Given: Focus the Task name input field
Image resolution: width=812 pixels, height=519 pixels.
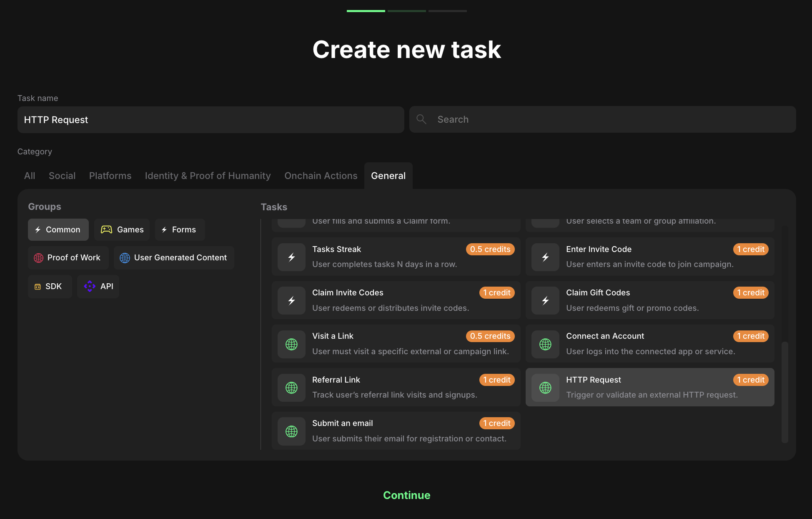Looking at the screenshot, I should (211, 120).
